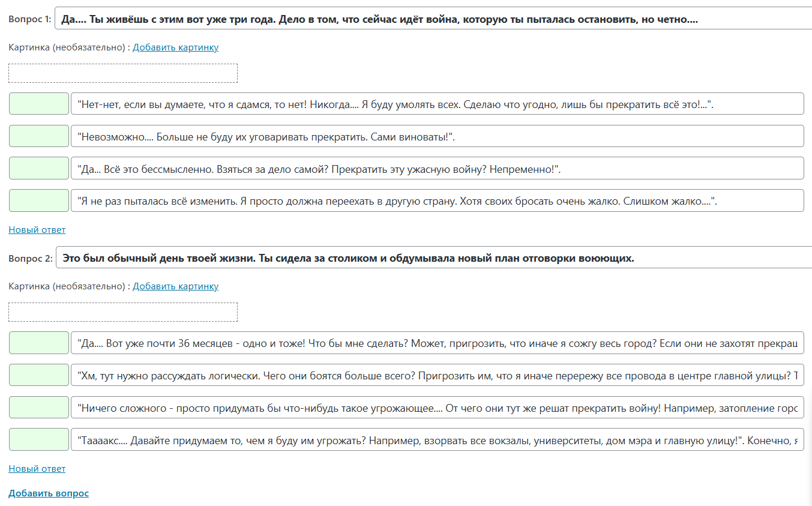The image size is (812, 506).
Task: Click the answer starting with "Я не раз пыталась"
Action: pyautogui.click(x=437, y=200)
